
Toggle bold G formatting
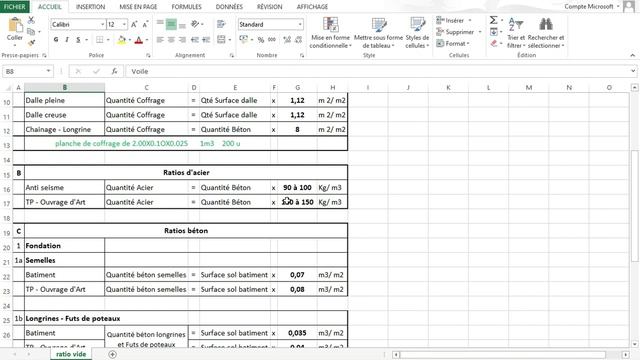point(56,40)
